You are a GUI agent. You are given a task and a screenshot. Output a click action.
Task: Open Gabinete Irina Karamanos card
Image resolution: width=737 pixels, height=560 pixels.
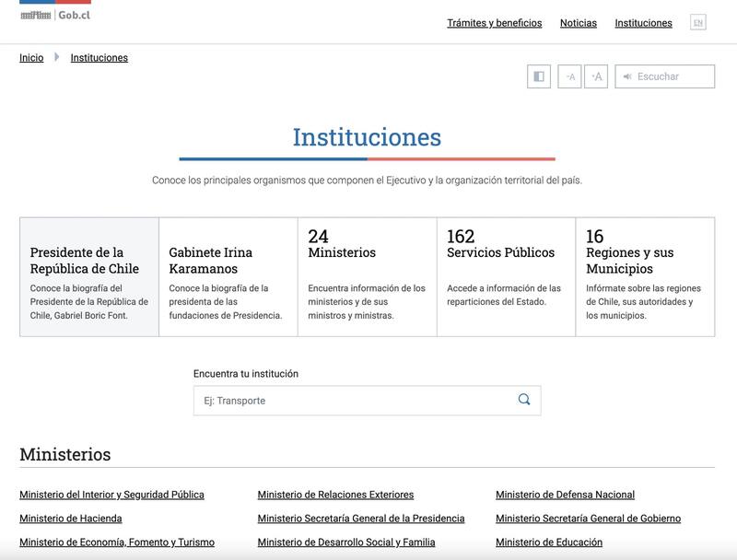pos(228,276)
